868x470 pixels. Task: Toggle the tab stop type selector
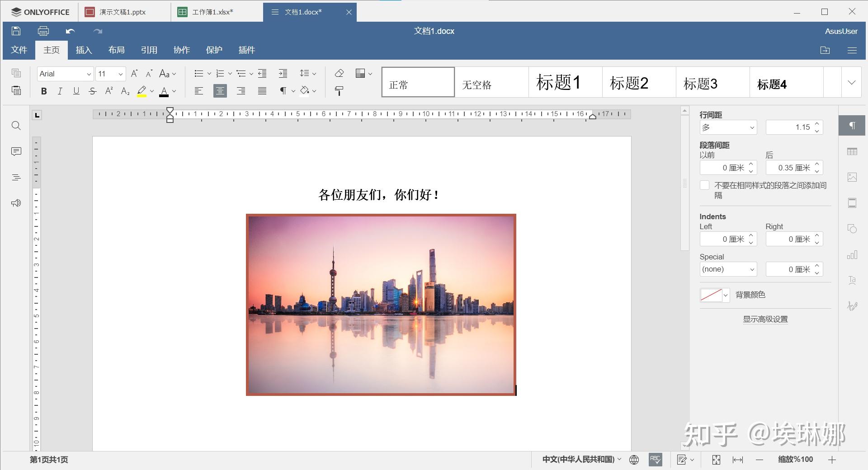point(37,115)
